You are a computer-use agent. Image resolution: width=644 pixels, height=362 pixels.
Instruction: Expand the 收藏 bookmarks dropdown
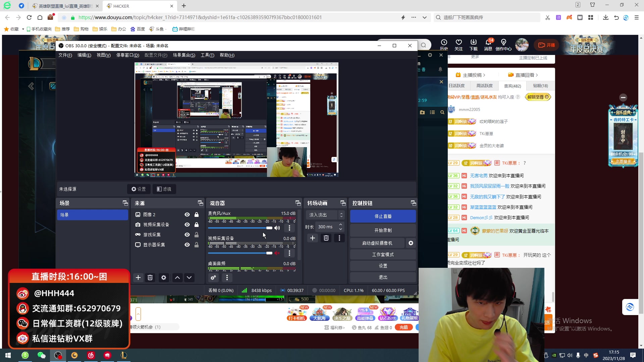(x=23, y=29)
